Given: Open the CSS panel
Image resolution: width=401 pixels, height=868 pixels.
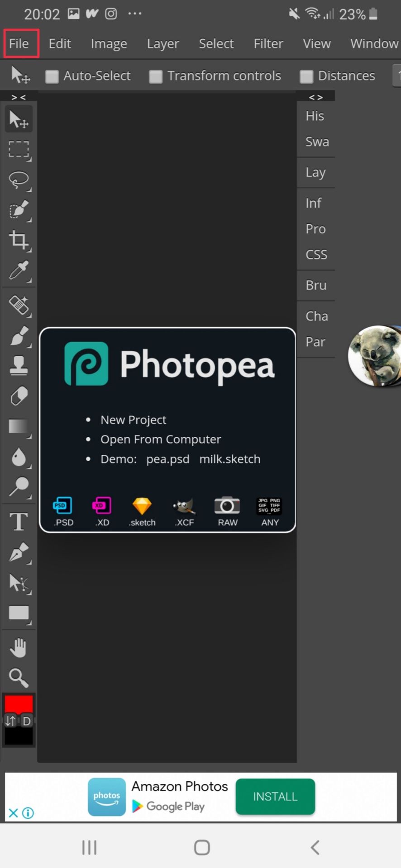Looking at the screenshot, I should [316, 255].
